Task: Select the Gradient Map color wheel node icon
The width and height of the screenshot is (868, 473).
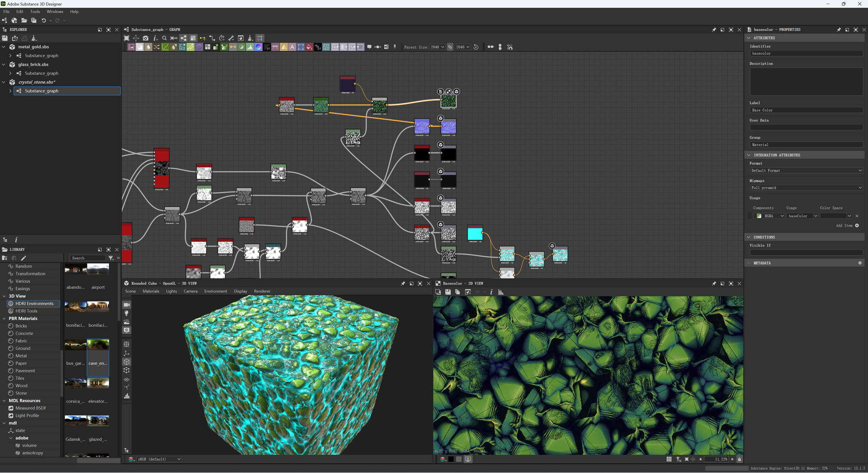Action: click(258, 47)
